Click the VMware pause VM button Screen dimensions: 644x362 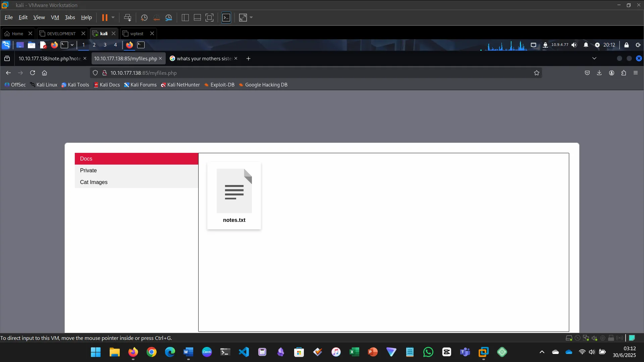pos(105,17)
